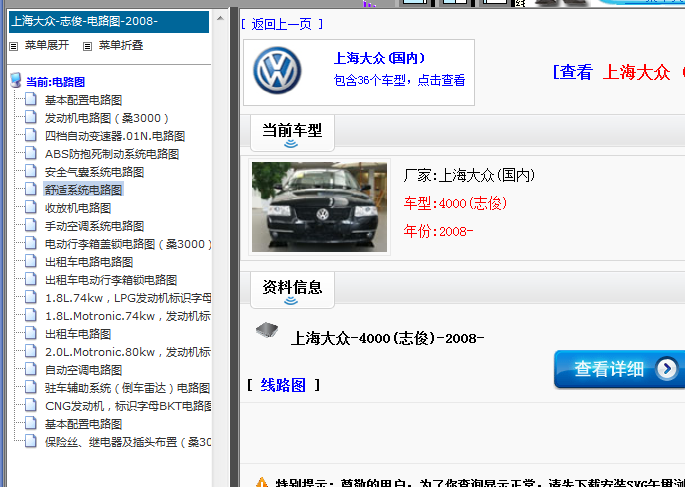The width and height of the screenshot is (685, 487).
Task: Click document icon beside 安全气囊系统电路图
Action: pyautogui.click(x=31, y=171)
